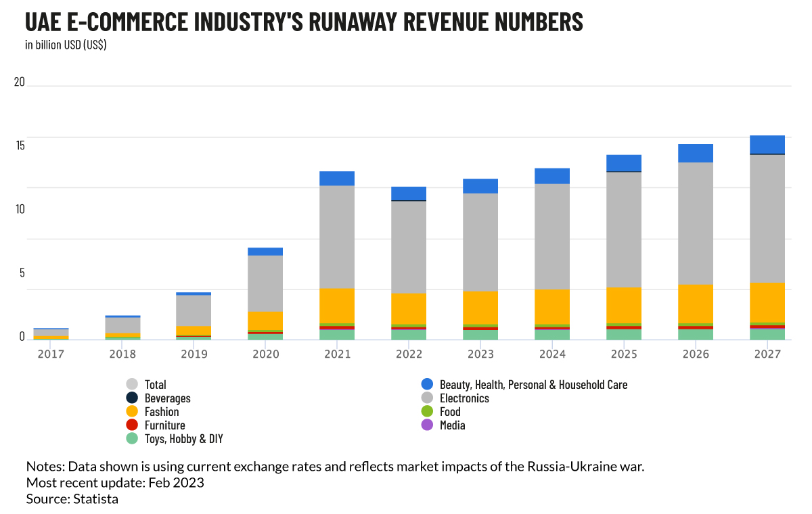The height and width of the screenshot is (514, 812).
Task: Select the blue top segment of 2024 bar
Action: tap(552, 176)
